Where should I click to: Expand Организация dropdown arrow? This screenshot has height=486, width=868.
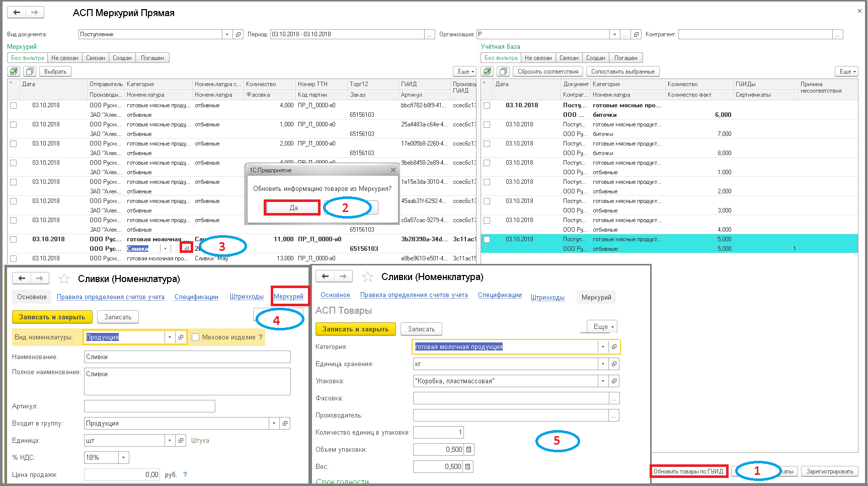click(614, 34)
